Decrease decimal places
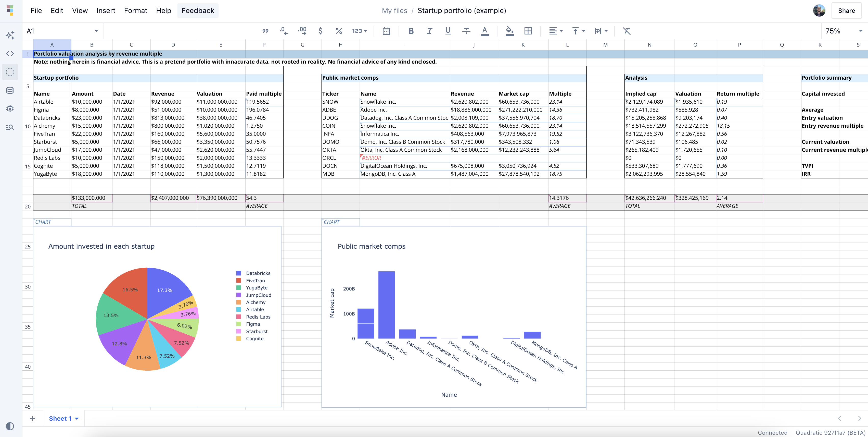Viewport: 868px width, 437px height. pos(283,31)
